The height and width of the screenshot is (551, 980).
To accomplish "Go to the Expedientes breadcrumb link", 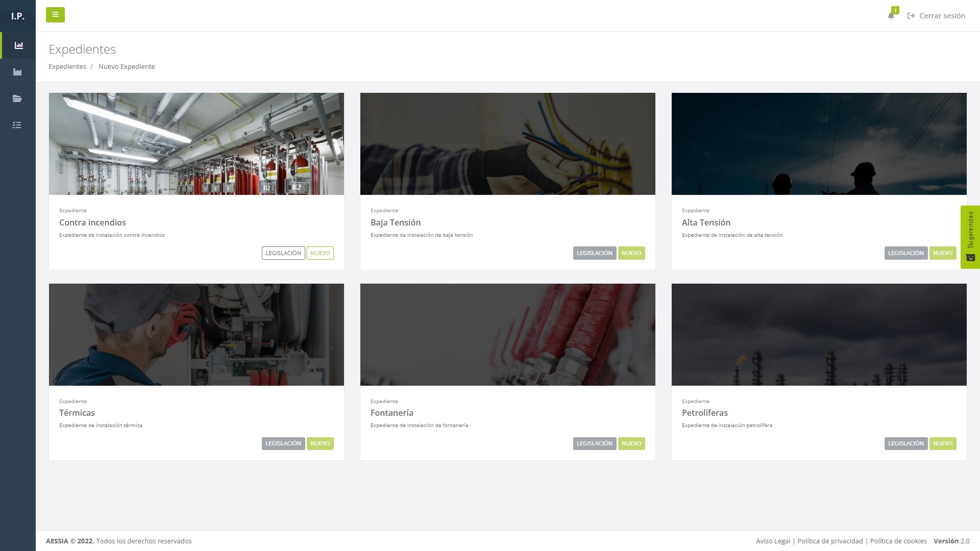I will (67, 66).
